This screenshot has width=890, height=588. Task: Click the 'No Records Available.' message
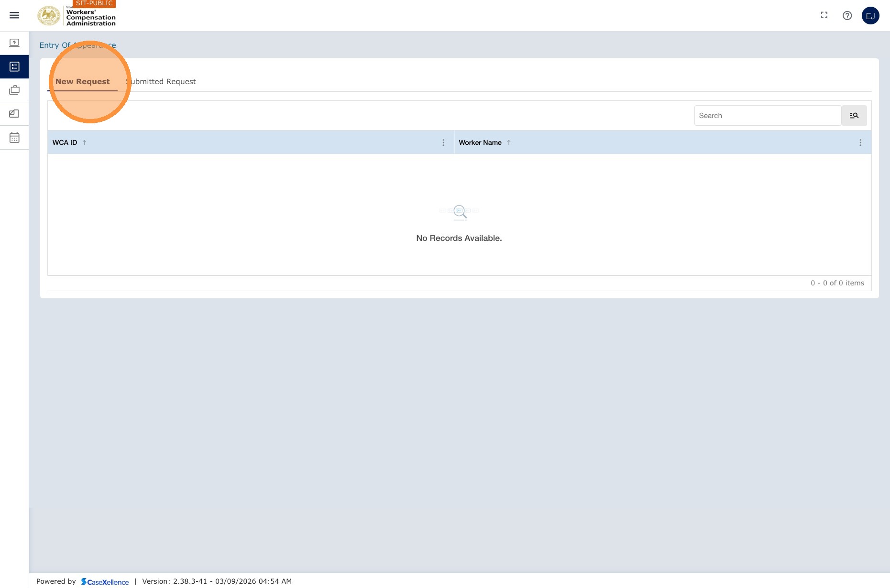(459, 238)
